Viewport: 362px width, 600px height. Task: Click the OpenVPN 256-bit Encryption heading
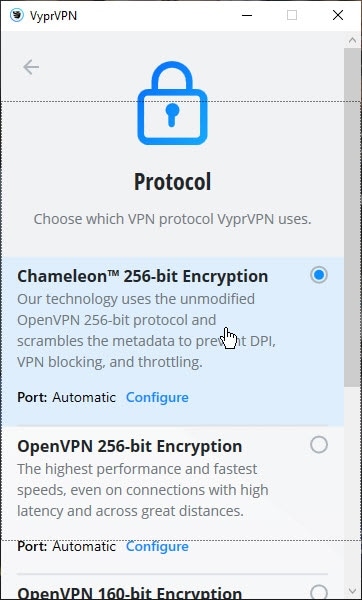pyautogui.click(x=130, y=446)
